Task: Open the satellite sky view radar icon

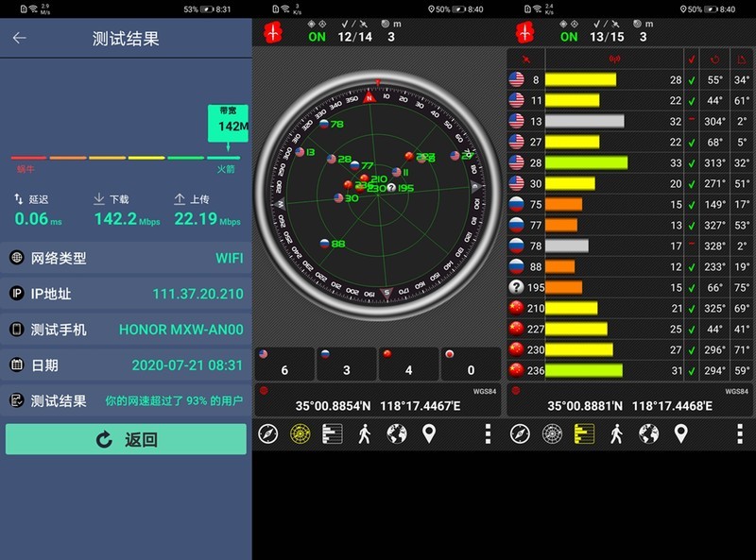Action: coord(301,436)
